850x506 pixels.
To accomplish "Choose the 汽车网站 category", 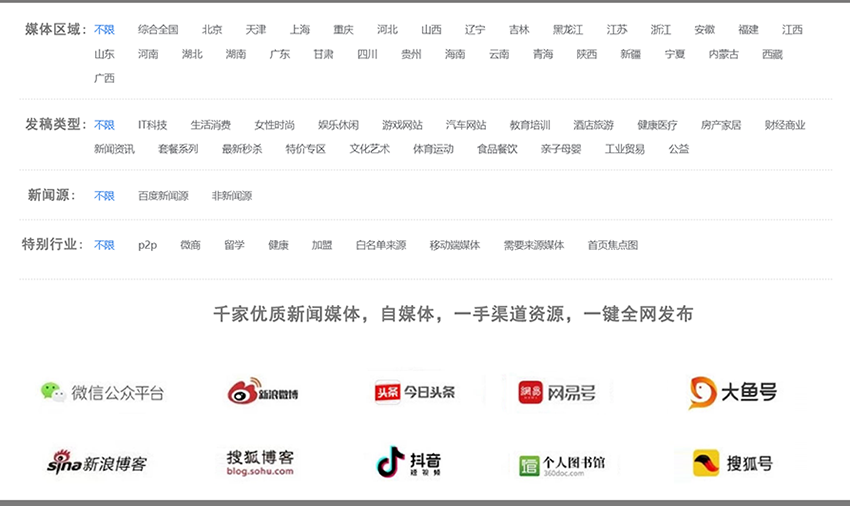I will (466, 125).
